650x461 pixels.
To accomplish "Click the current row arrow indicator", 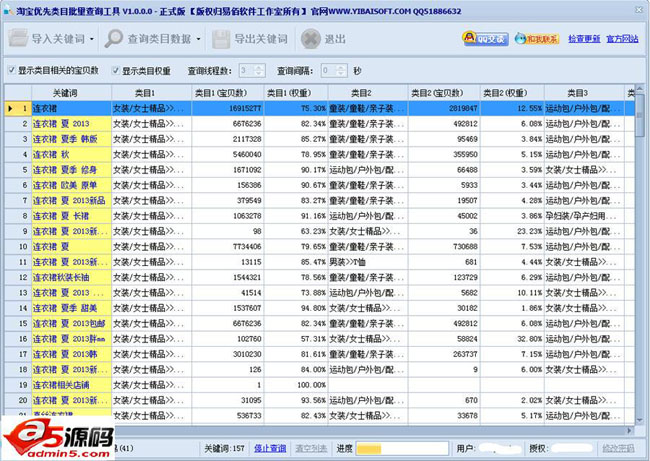I will click(x=10, y=108).
